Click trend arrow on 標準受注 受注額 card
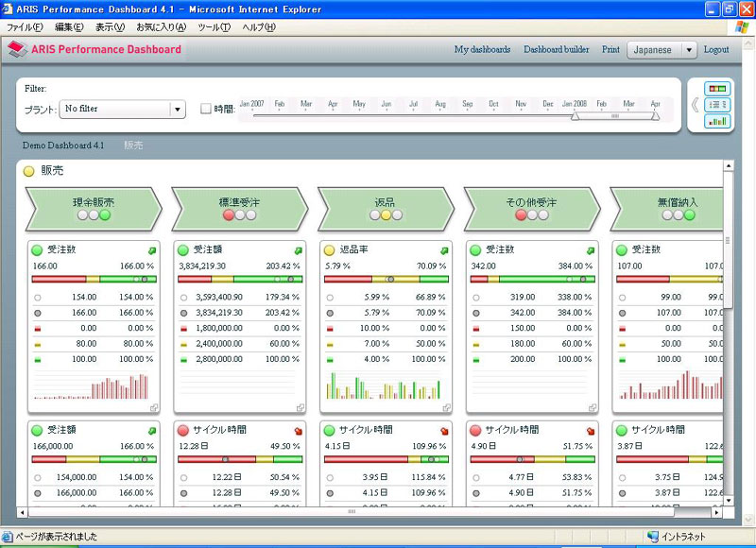 [x=298, y=250]
